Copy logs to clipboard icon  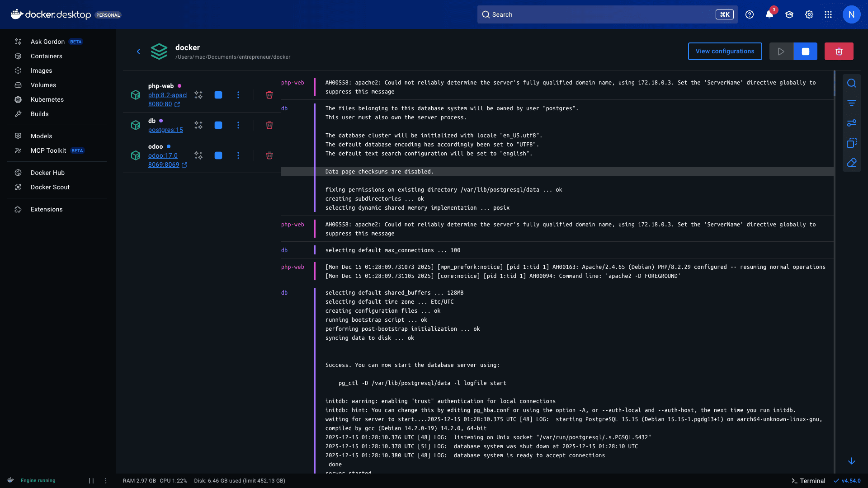(x=852, y=143)
